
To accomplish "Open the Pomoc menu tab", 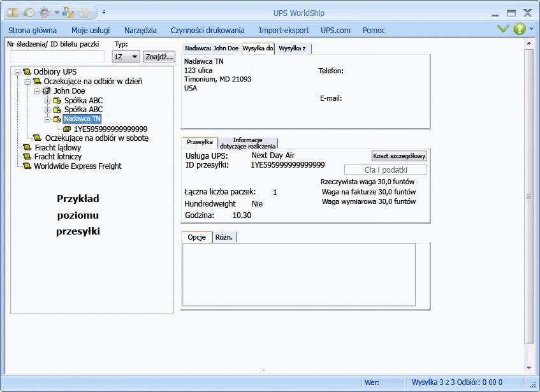I will pyautogui.click(x=374, y=31).
